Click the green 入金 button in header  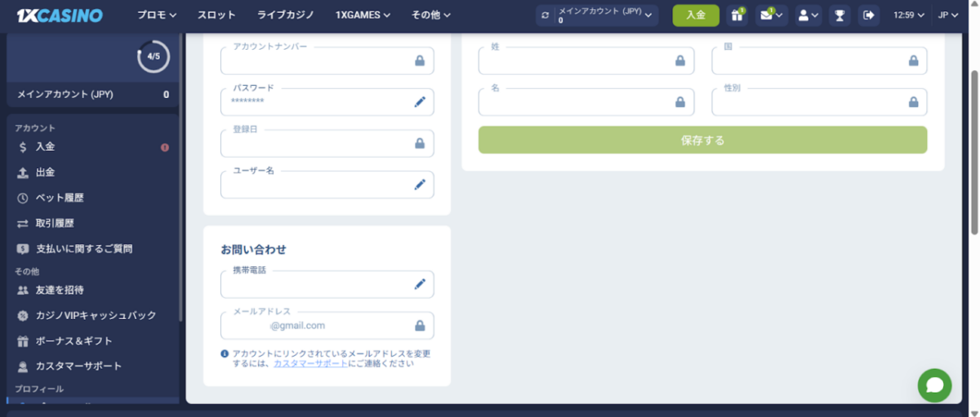tap(696, 15)
